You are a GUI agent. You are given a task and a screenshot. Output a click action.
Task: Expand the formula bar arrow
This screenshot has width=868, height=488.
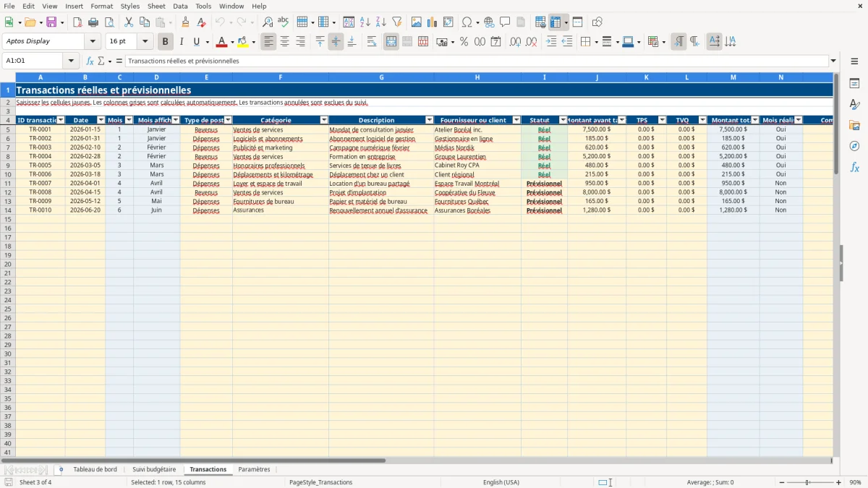coord(833,61)
